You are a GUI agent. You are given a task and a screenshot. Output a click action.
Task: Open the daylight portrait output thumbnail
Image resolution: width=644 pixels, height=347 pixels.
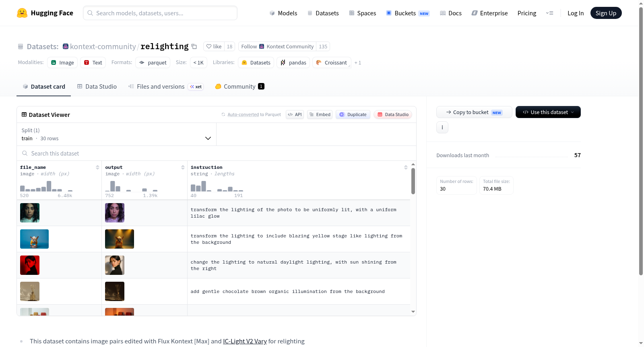pos(115,265)
